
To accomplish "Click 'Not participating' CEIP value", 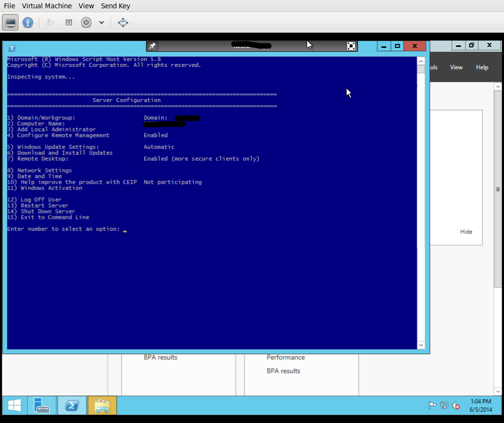I will point(172,182).
